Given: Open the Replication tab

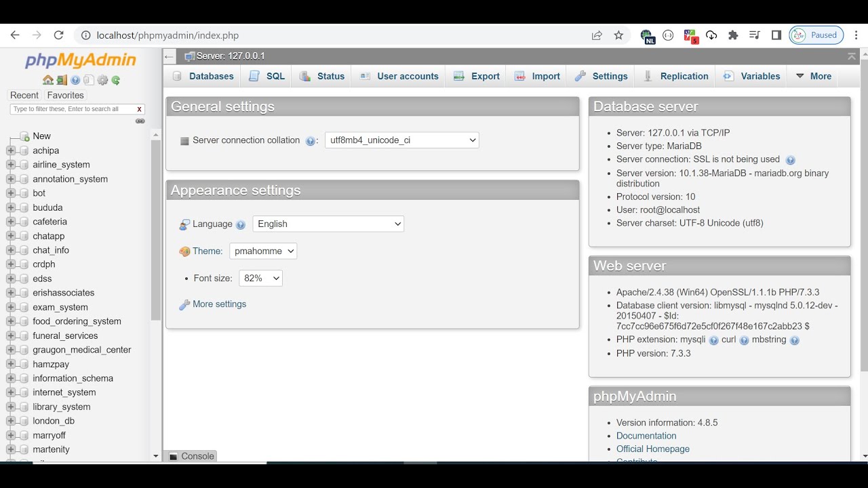Looking at the screenshot, I should click(675, 76).
